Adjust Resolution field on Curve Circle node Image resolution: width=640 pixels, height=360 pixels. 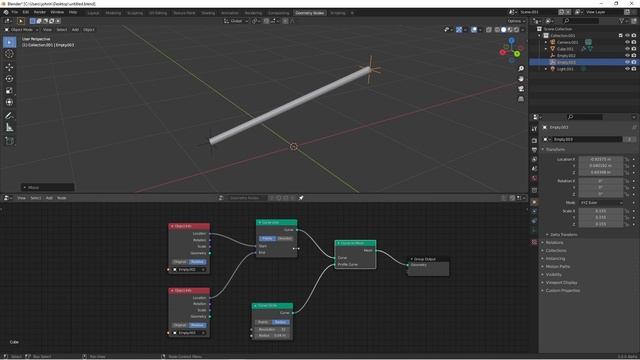pos(272,329)
